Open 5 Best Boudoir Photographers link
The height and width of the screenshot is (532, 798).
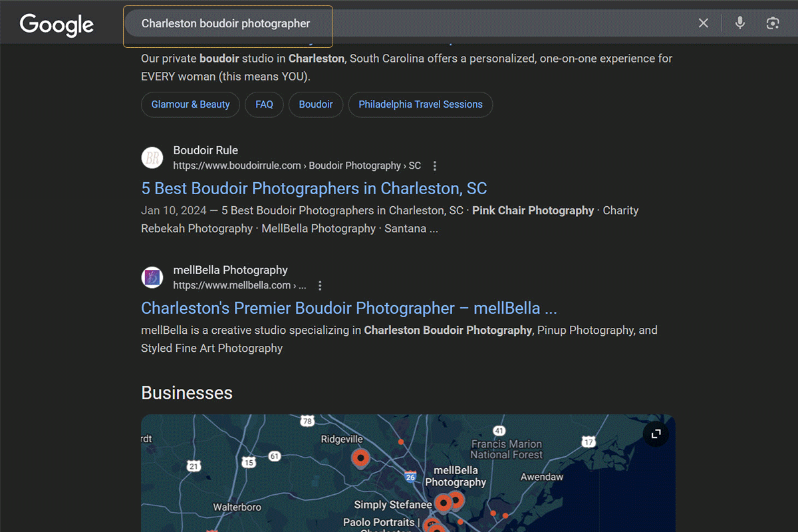(314, 188)
